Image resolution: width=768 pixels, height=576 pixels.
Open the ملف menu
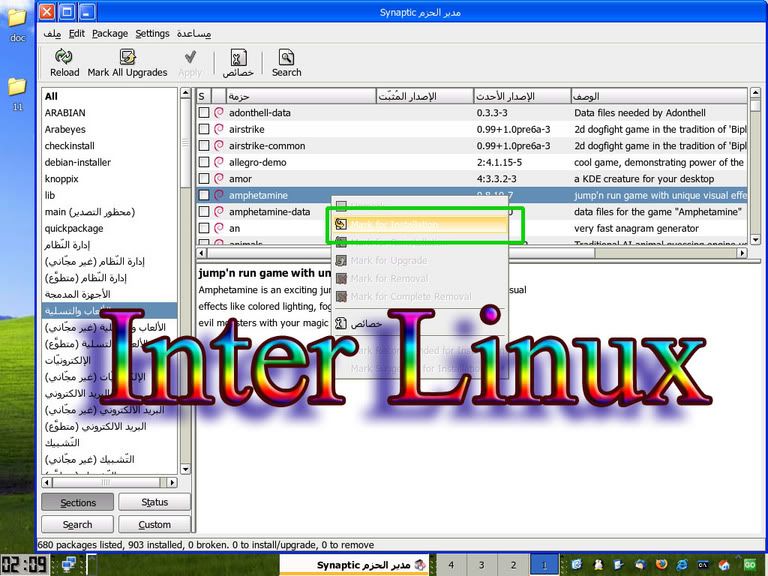coord(52,33)
